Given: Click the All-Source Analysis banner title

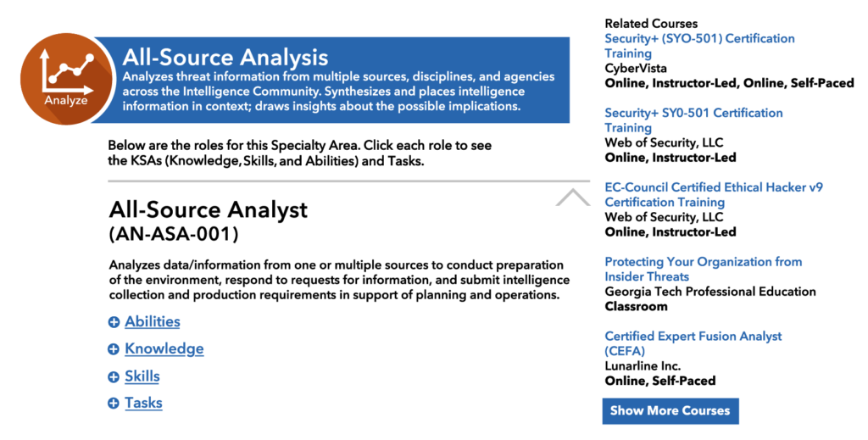Looking at the screenshot, I should point(225,58).
